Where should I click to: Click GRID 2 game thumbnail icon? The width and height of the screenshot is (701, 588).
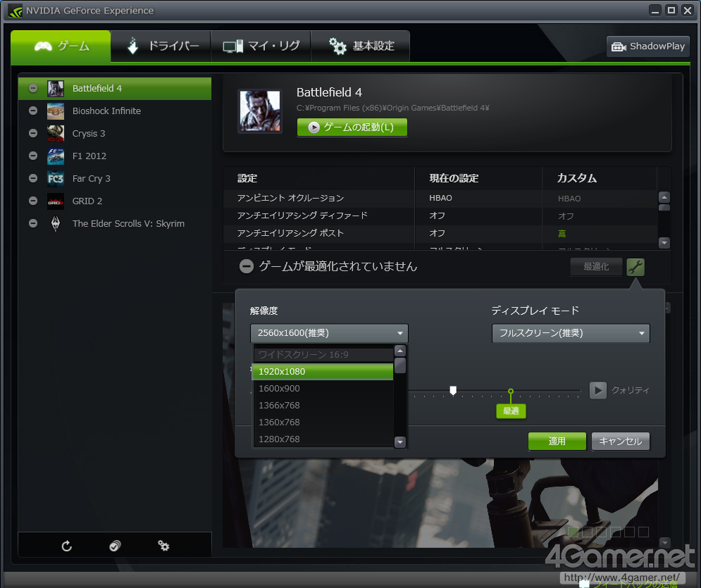coord(56,201)
